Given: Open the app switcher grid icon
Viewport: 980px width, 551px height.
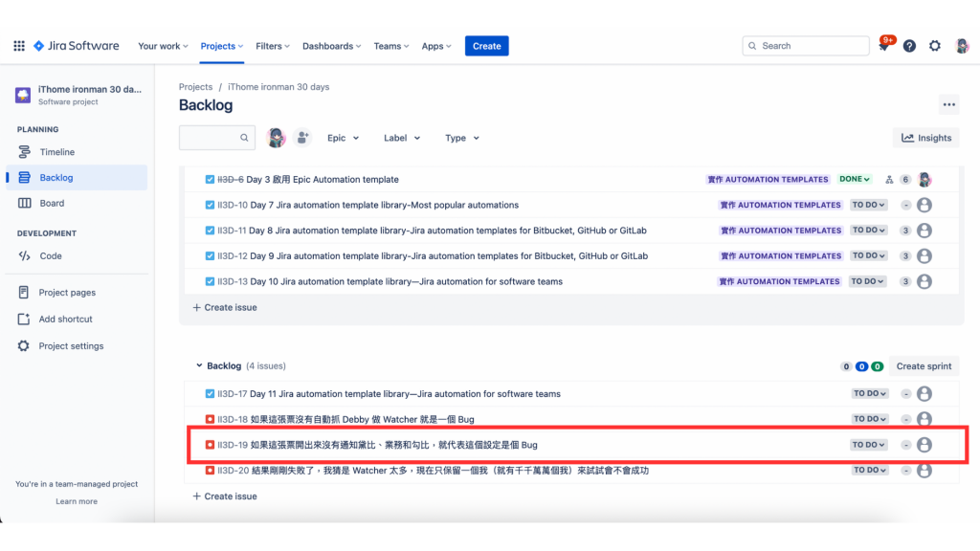Looking at the screenshot, I should [19, 46].
